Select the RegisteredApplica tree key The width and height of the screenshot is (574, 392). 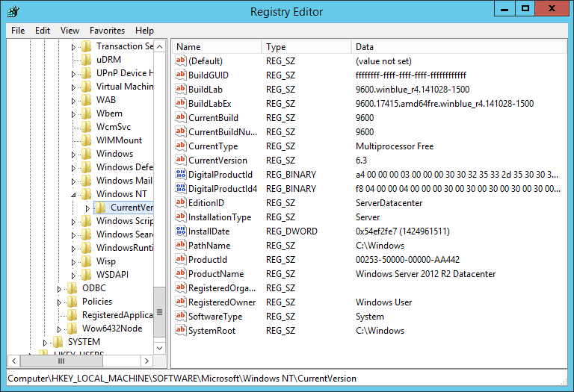tap(117, 315)
